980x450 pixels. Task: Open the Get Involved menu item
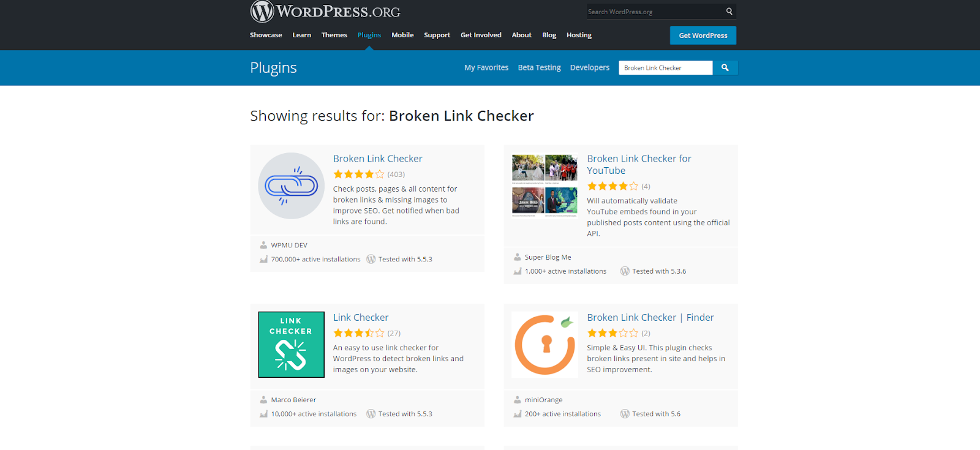[481, 35]
